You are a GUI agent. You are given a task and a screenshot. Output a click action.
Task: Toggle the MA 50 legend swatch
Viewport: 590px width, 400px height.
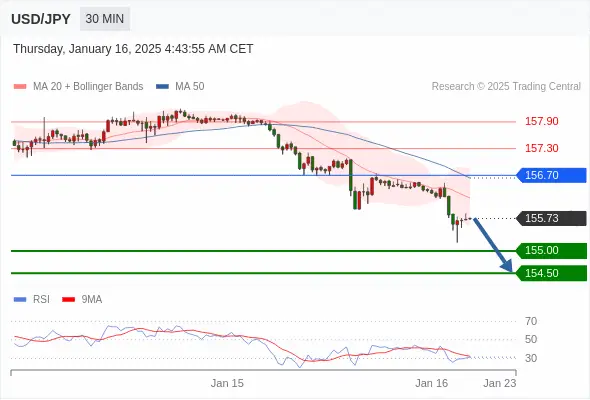pyautogui.click(x=162, y=87)
